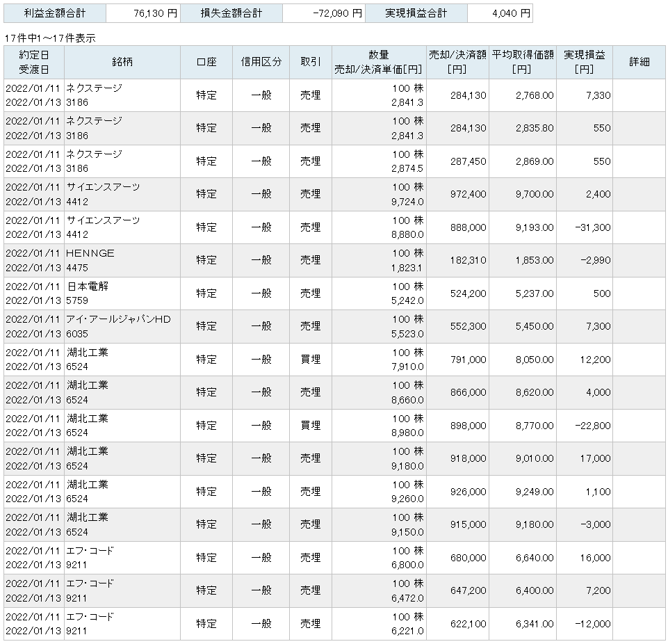Select the 287,450 settlement amount cell
The image size is (668, 644).
(x=458, y=161)
